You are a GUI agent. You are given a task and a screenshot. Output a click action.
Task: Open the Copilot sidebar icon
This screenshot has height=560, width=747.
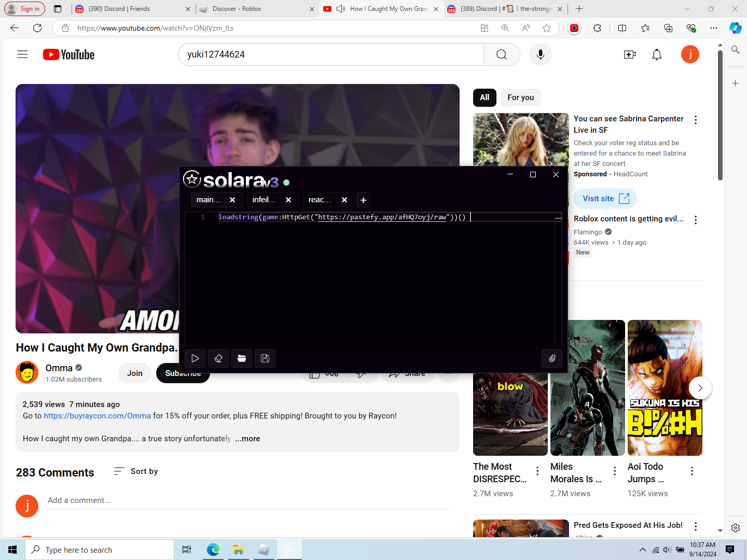click(x=736, y=28)
